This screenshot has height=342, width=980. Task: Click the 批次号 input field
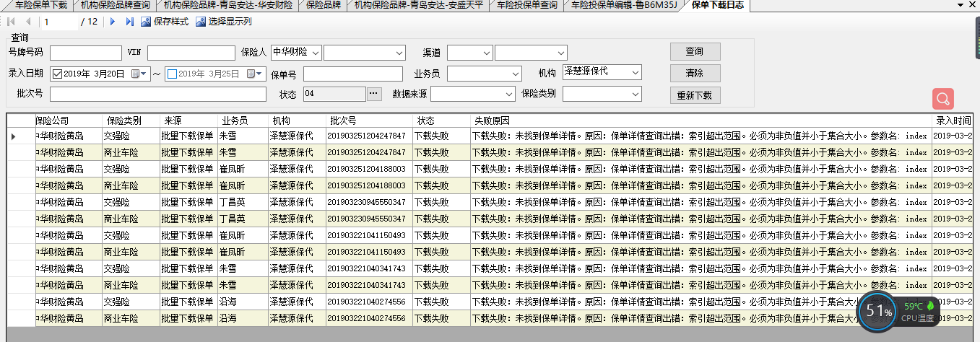158,94
